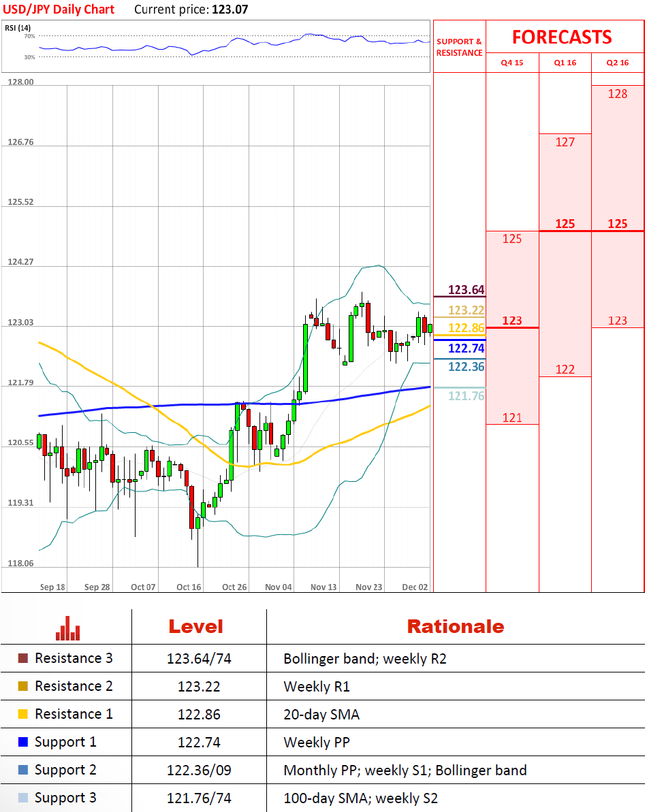
Task: Select the USD/JPY Daily Chart title
Action: pos(57,10)
